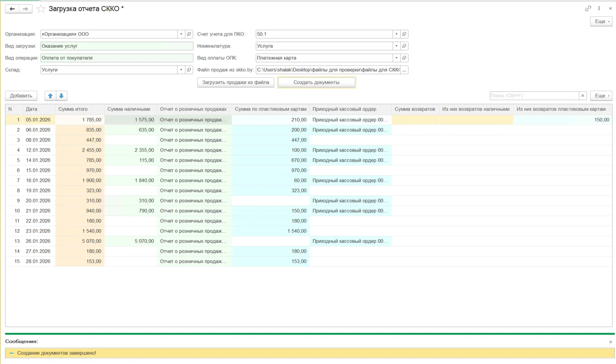Select the total cell 2 455,00

pos(80,150)
